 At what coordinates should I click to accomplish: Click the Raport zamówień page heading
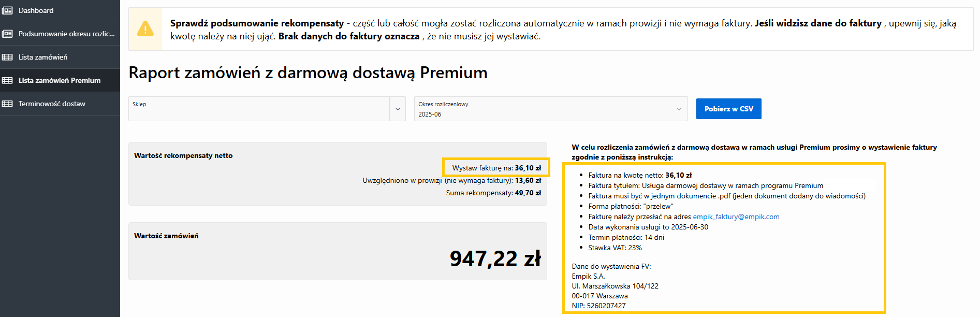[x=308, y=73]
